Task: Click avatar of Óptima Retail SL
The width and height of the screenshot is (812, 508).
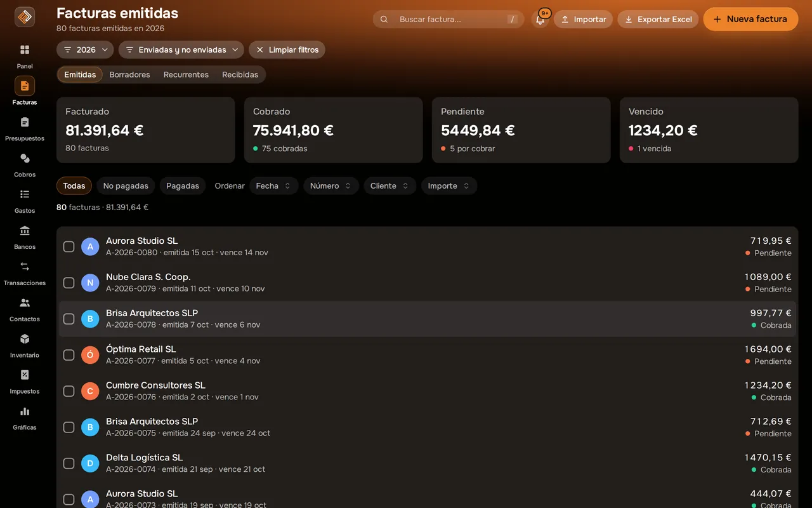Action: pos(90,355)
